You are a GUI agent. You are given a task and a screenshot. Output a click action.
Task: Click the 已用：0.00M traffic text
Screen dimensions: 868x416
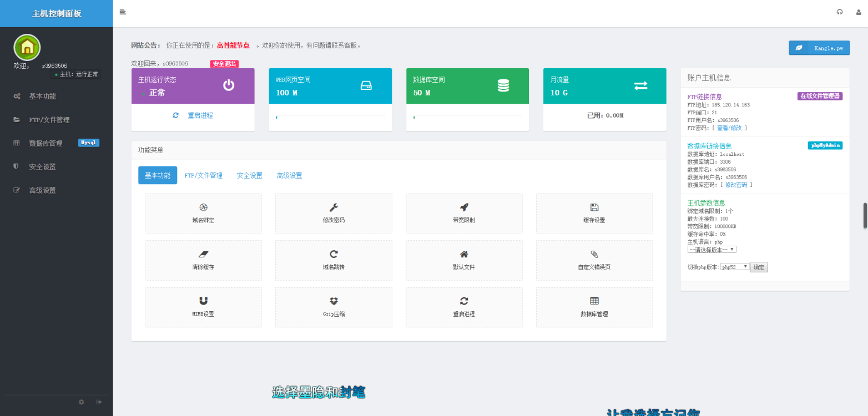605,115
